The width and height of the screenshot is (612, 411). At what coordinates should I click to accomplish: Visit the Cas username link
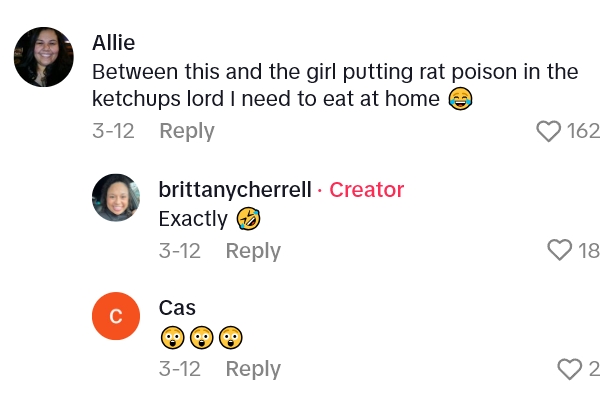(x=177, y=308)
